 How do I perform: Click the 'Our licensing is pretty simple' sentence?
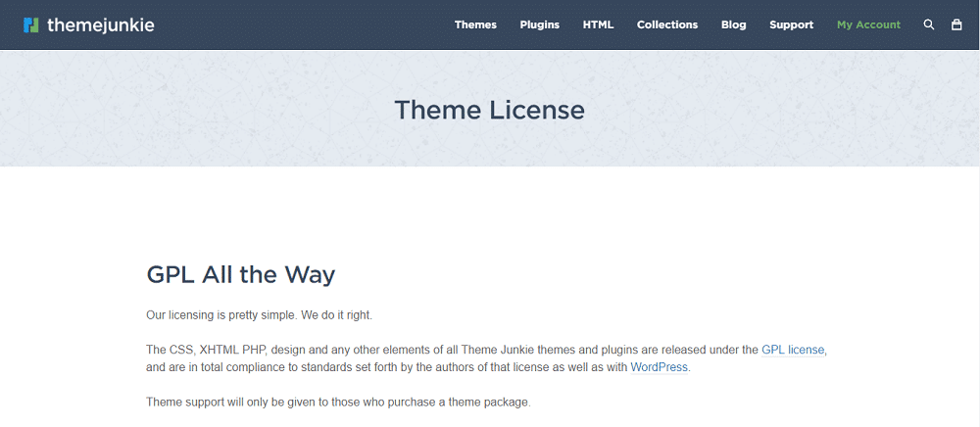[x=259, y=315]
